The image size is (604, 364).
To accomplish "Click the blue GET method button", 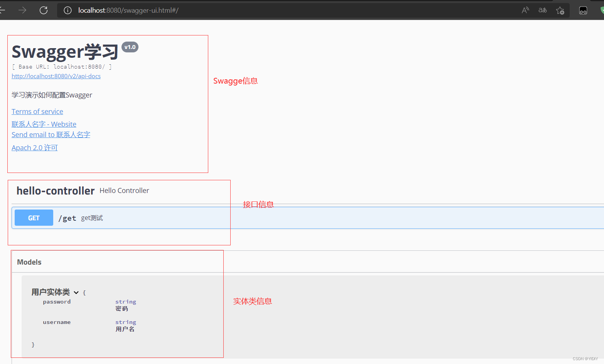I will pos(34,218).
